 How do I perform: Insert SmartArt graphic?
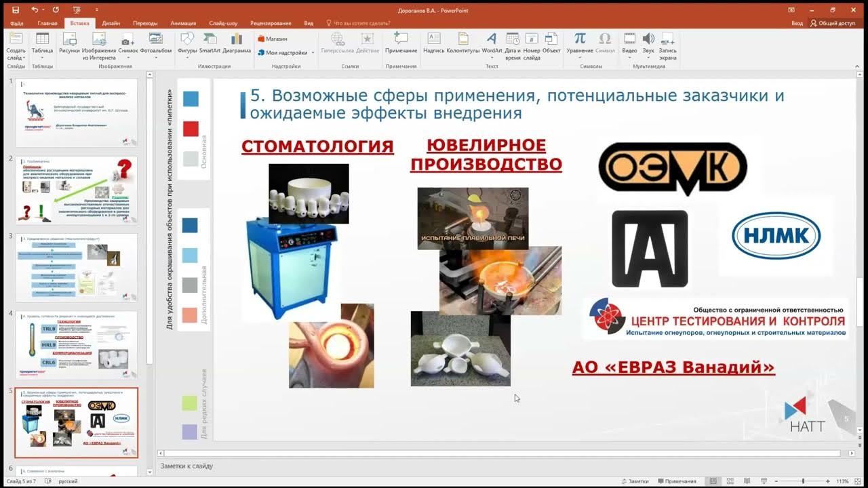point(210,43)
